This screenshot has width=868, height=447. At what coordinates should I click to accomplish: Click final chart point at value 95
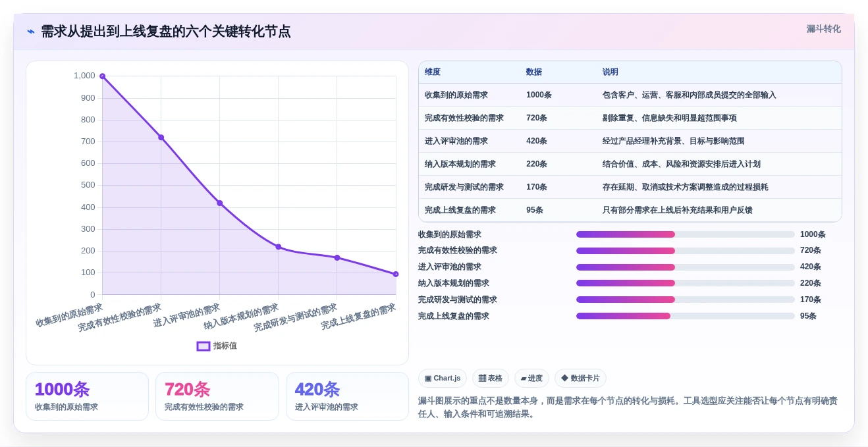point(396,274)
